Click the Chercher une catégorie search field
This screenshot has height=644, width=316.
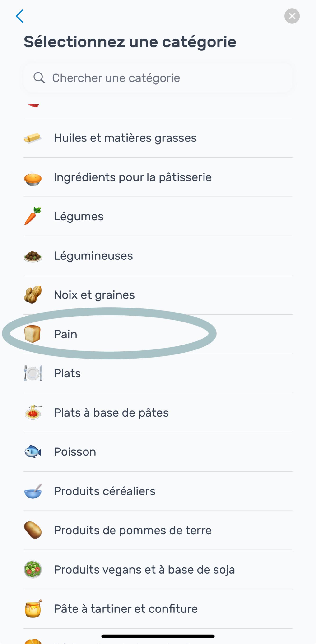click(158, 78)
